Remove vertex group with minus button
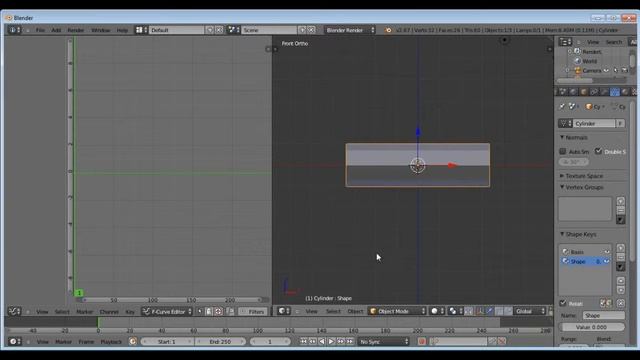640x360 pixels. coord(620,210)
